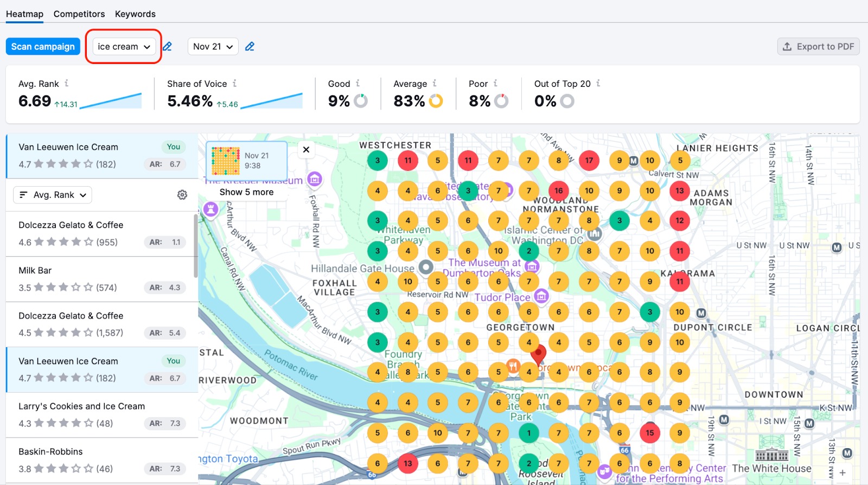
Task: Click the pencil icon next to ice cream keyword
Action: (168, 47)
